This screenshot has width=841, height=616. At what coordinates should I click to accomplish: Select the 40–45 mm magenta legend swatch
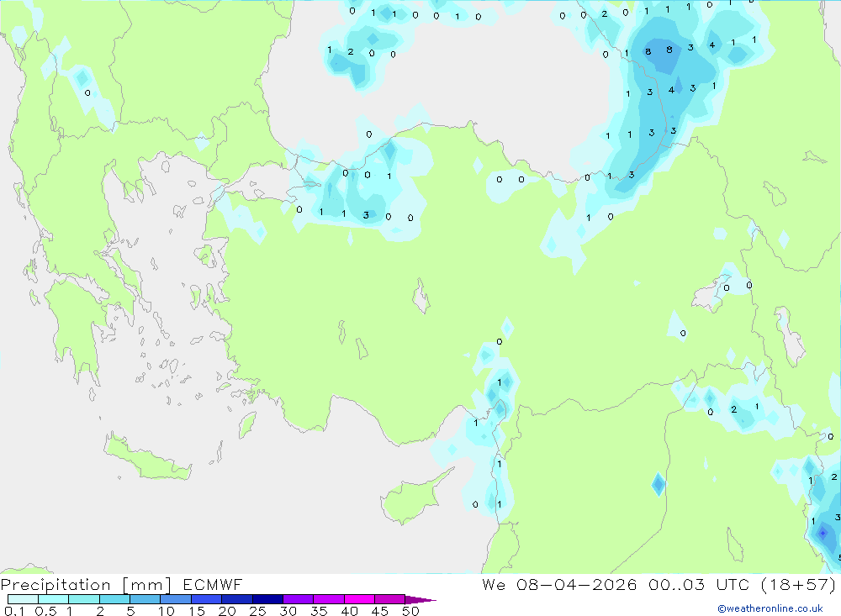click(x=359, y=599)
